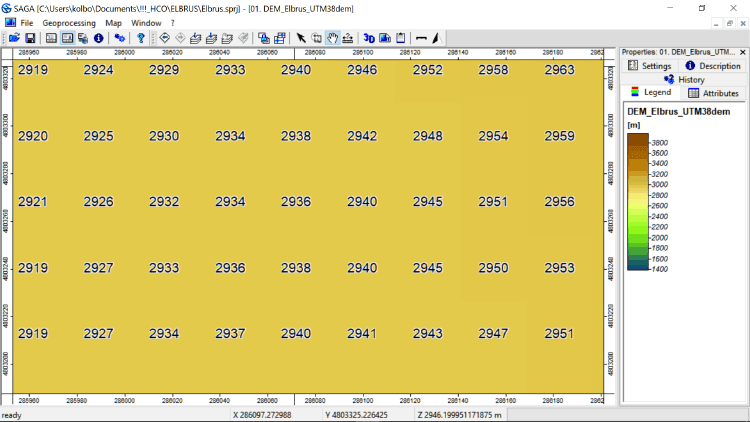Open the 3D view

(x=369, y=38)
